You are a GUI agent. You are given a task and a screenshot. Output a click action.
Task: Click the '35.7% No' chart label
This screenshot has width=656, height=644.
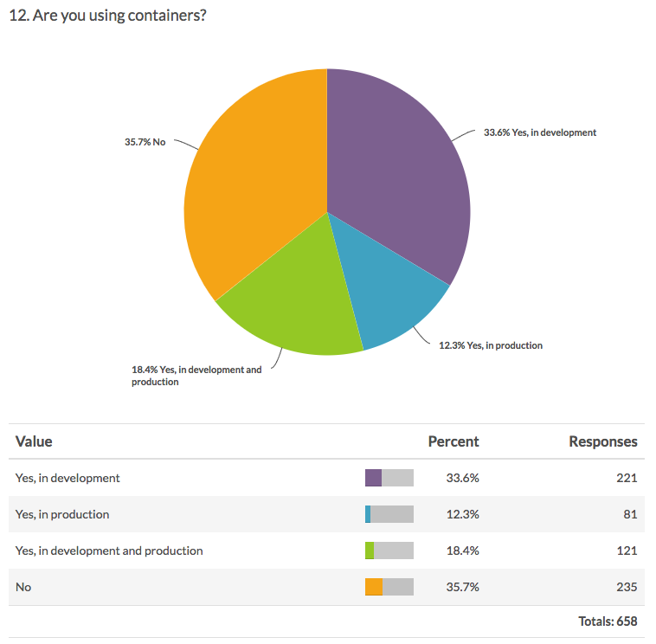145,141
